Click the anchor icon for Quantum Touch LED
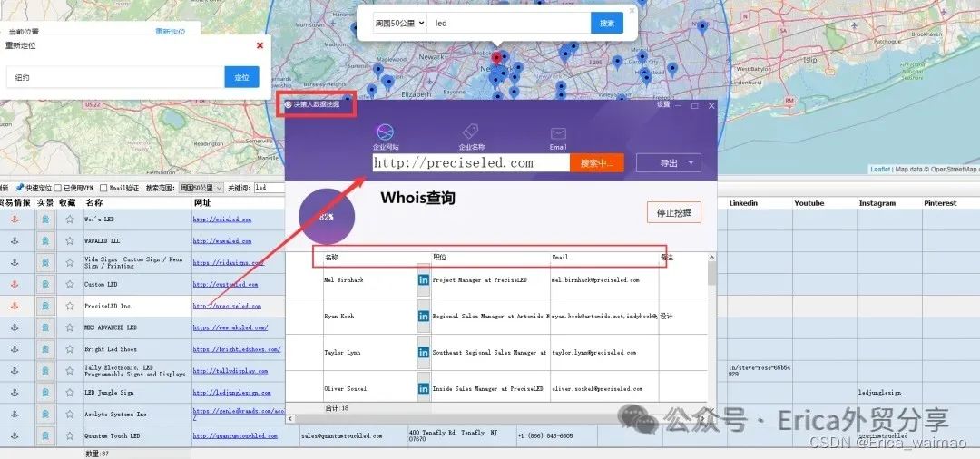Viewport: 980px width, 459px height. (15, 435)
